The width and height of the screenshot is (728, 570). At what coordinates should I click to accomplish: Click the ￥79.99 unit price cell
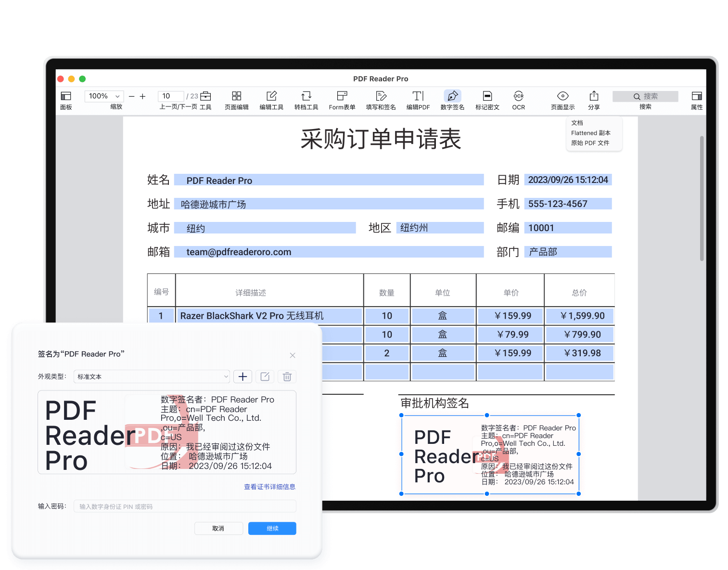click(x=510, y=335)
